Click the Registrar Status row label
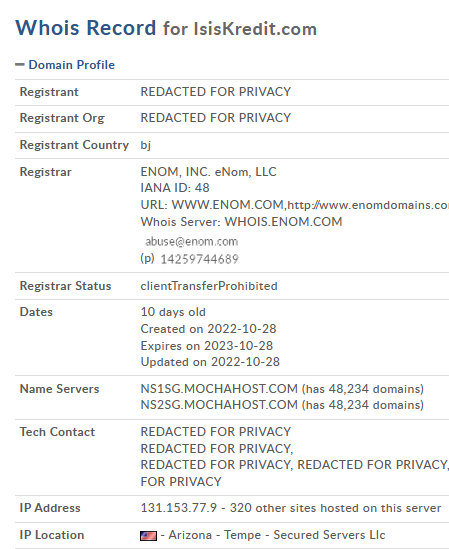Image resolution: width=449 pixels, height=549 pixels. tap(65, 286)
